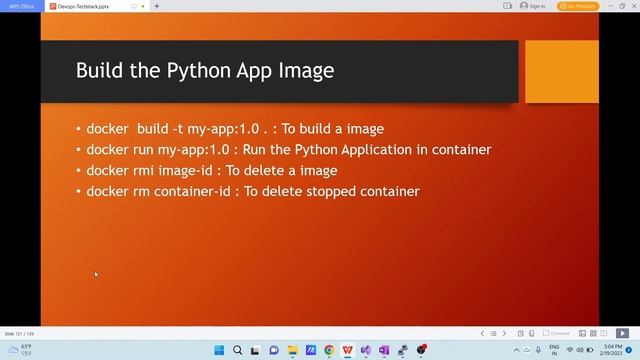Open the document tab's dot options
Image resolution: width=640 pixels, height=360 pixels.
[143, 7]
